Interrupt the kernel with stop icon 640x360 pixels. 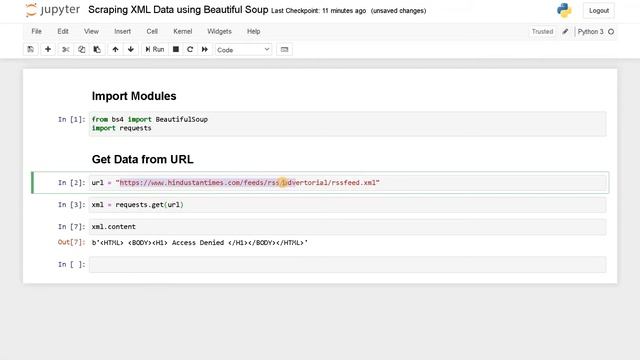[176, 49]
